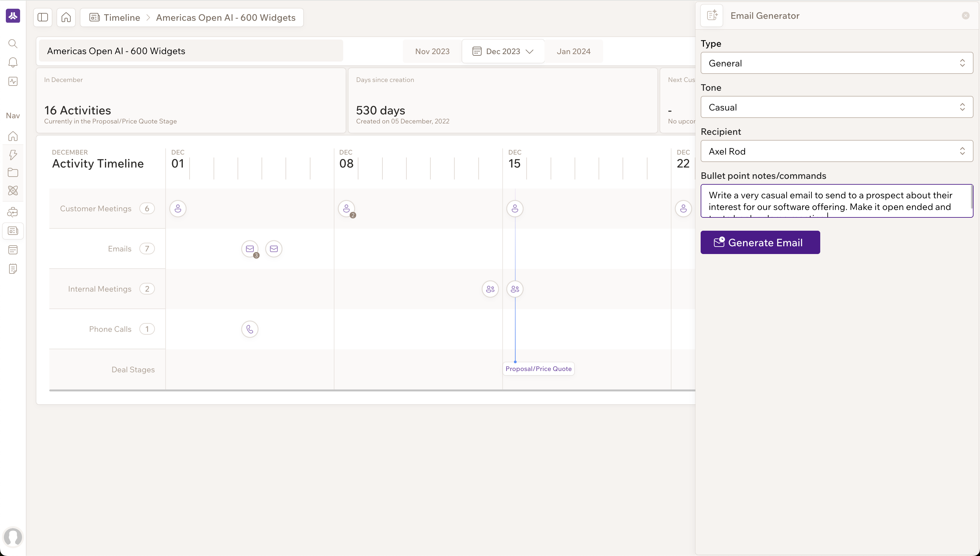Click the Generate Email button
This screenshot has height=556, width=980.
pos(760,242)
